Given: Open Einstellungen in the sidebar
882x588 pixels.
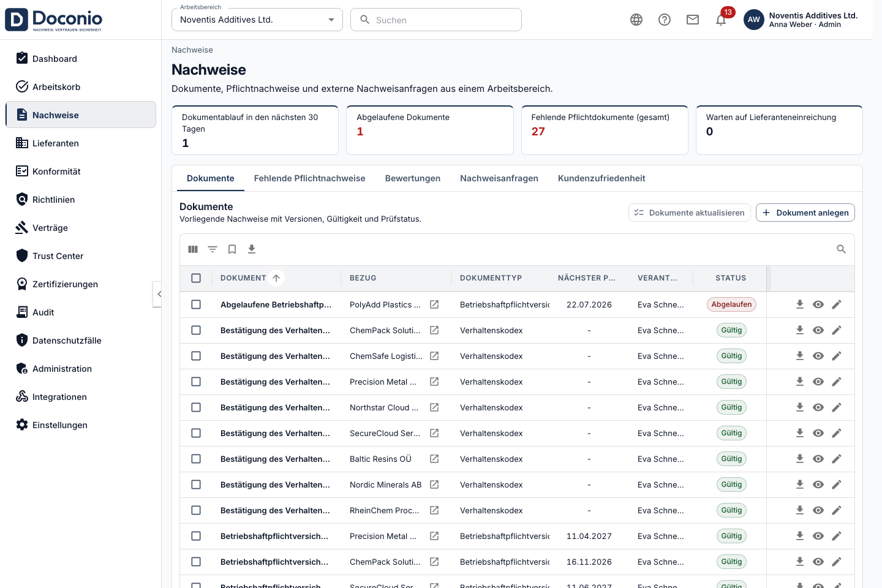Looking at the screenshot, I should point(81,425).
